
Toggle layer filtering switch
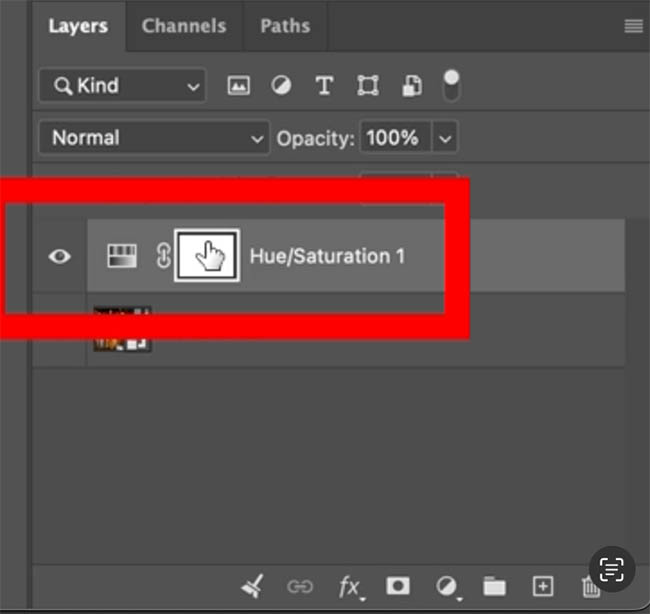[x=451, y=85]
